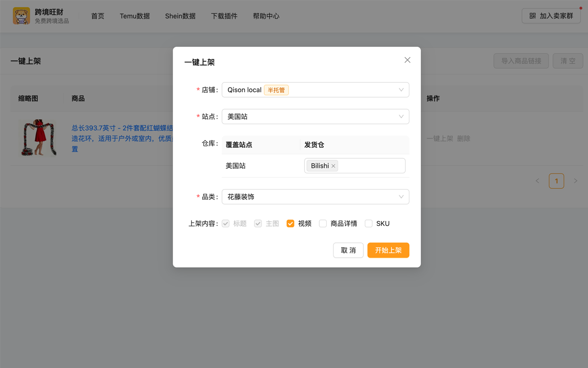This screenshot has height=368, width=588.
Task: Close the 一键上架 dialog with the X icon
Action: click(407, 60)
